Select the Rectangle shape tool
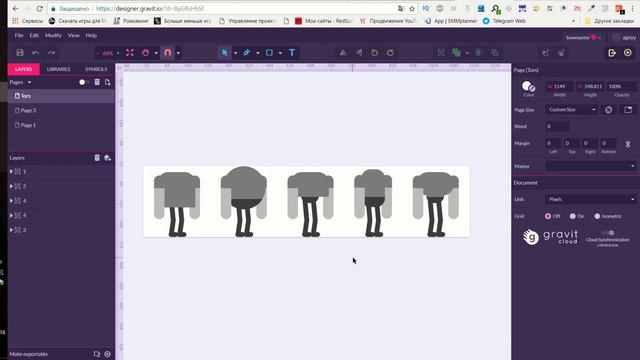Image resolution: width=640 pixels, height=360 pixels. tap(269, 53)
